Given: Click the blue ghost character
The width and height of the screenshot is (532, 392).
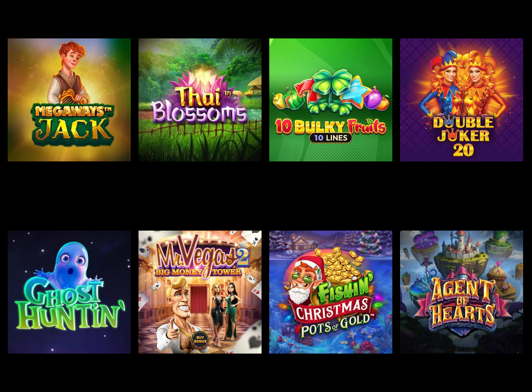Looking at the screenshot, I should pyautogui.click(x=70, y=263).
